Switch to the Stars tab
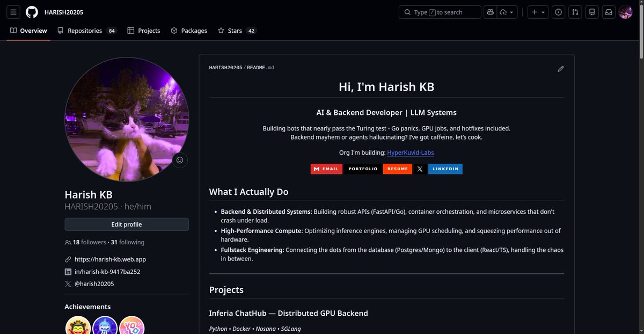This screenshot has width=644, height=334. click(x=237, y=31)
